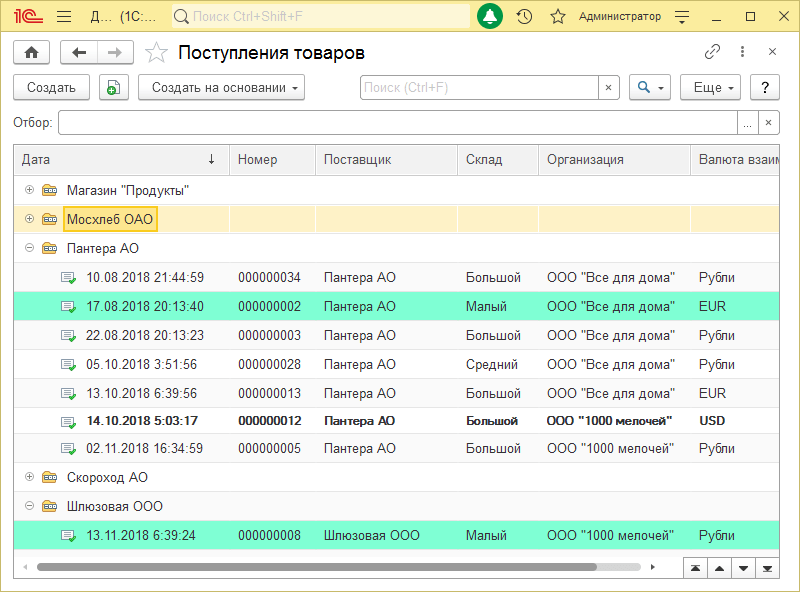The width and height of the screenshot is (800, 592).
Task: Select the Скороход АО folder icon
Action: [49, 477]
